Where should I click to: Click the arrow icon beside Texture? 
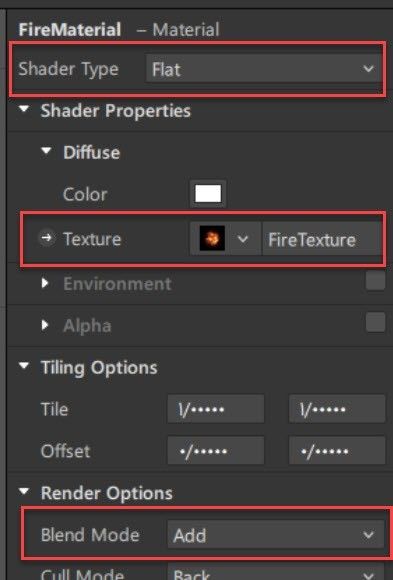coord(47,238)
